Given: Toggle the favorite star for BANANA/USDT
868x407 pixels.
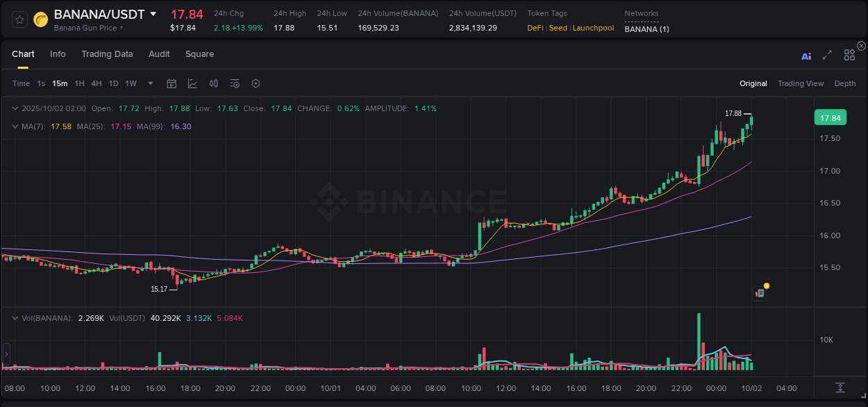Looking at the screenshot, I should click(x=19, y=19).
